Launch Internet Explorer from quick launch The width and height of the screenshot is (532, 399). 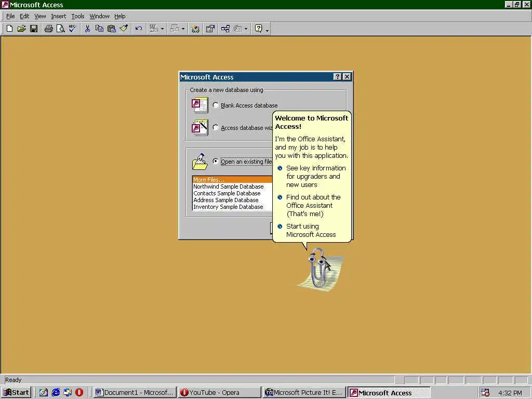tap(55, 393)
